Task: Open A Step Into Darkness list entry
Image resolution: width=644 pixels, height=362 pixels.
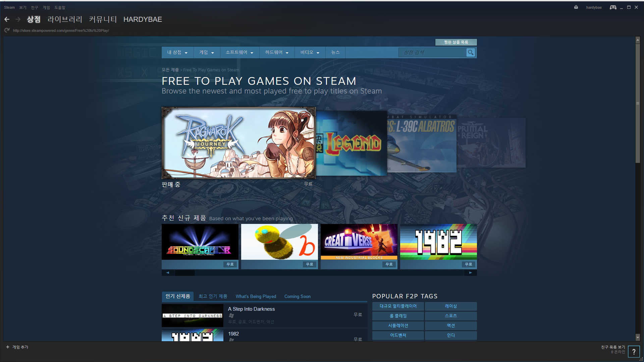Action: pyautogui.click(x=264, y=315)
